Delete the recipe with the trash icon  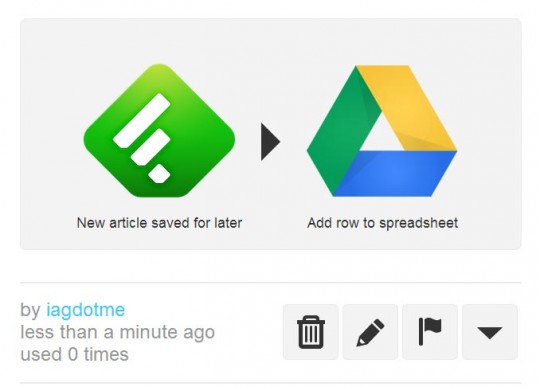311,332
